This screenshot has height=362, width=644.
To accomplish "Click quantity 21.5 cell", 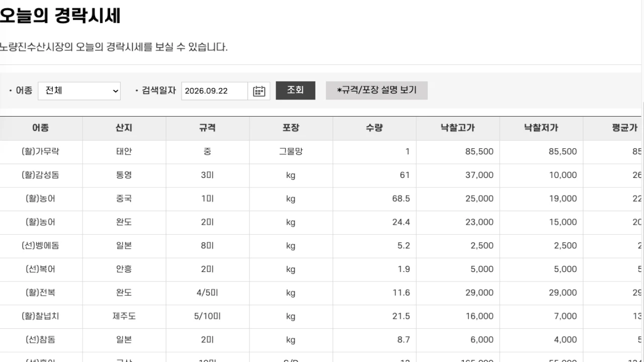I will pos(374,316).
